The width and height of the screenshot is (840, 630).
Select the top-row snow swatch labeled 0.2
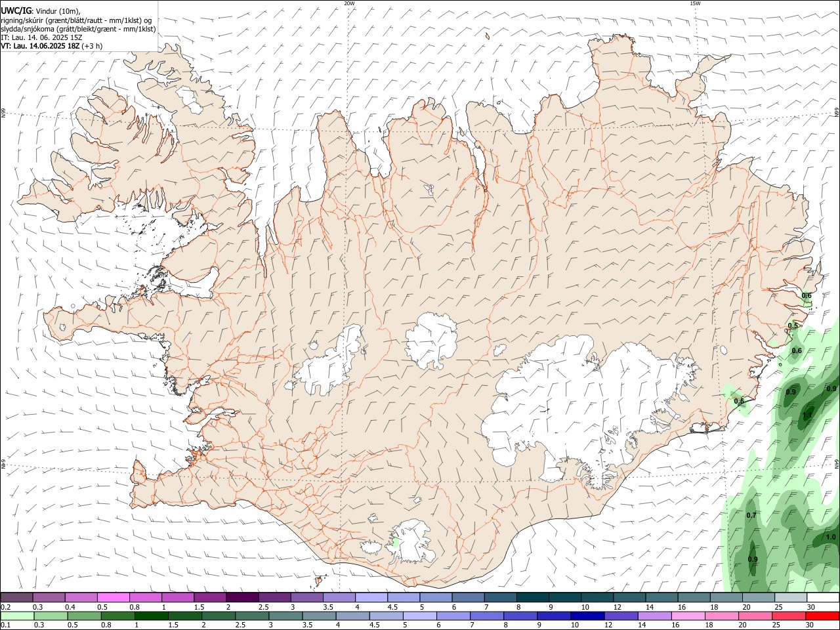16,597
